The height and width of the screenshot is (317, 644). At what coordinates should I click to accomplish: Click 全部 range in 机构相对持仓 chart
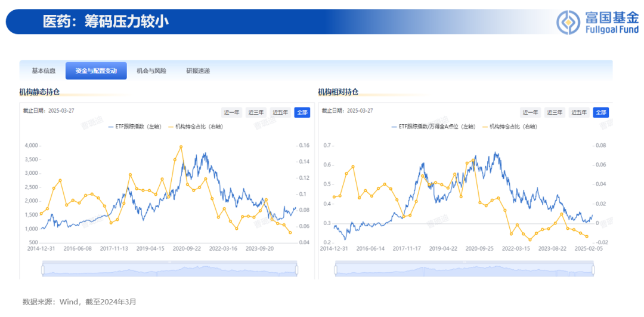pyautogui.click(x=601, y=112)
